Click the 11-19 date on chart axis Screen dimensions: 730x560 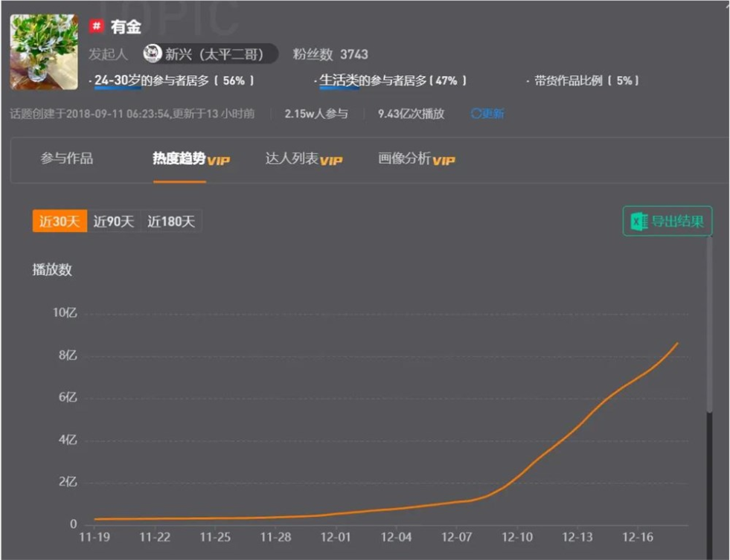click(x=95, y=537)
